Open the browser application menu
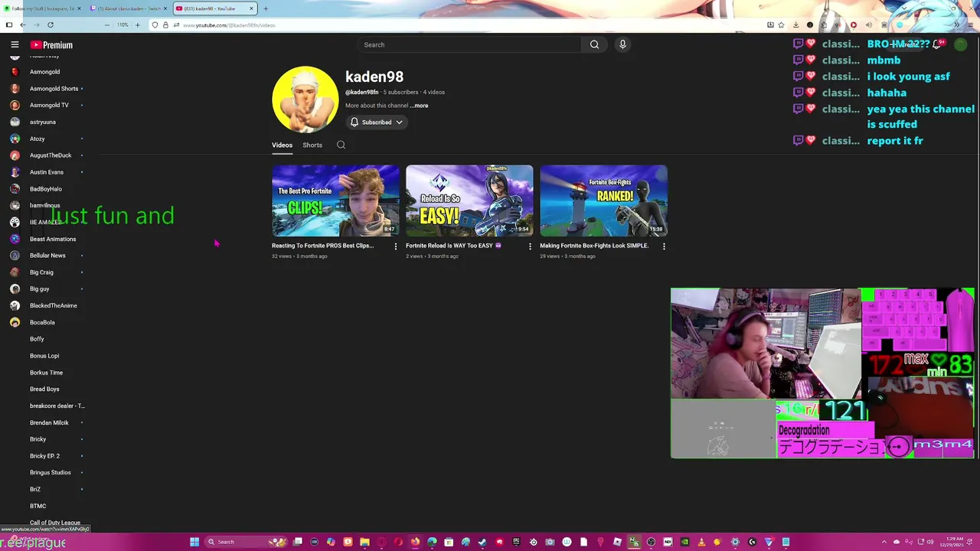This screenshot has height=551, width=980. [970, 24]
